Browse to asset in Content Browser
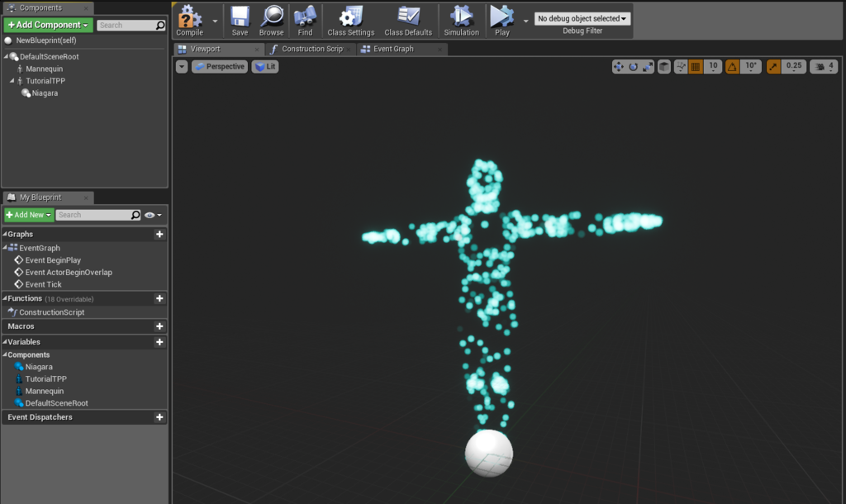846x504 pixels. (271, 21)
